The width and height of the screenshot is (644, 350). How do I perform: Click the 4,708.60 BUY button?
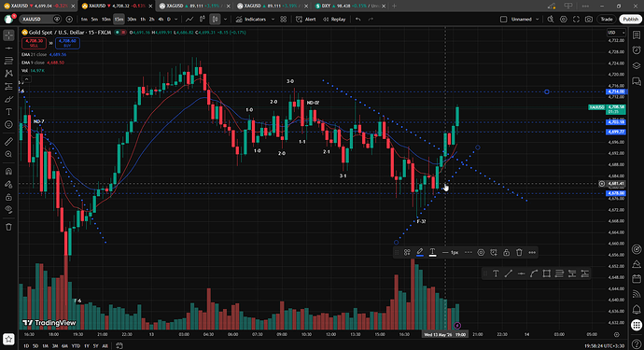[x=67, y=43]
